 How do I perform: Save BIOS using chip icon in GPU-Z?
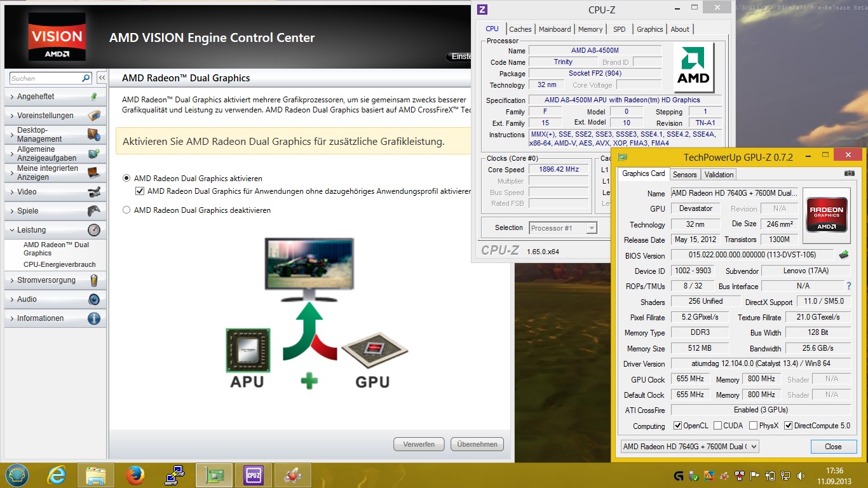(844, 255)
